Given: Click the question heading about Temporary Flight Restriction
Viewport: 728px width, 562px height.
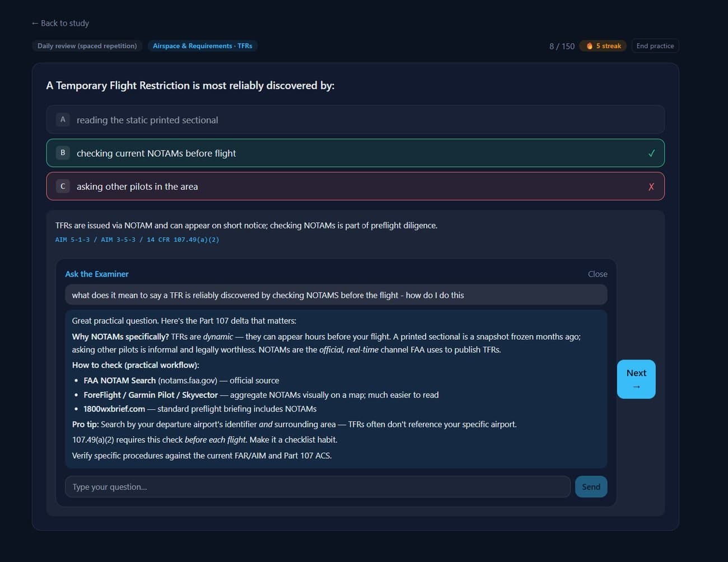Looking at the screenshot, I should tap(190, 85).
